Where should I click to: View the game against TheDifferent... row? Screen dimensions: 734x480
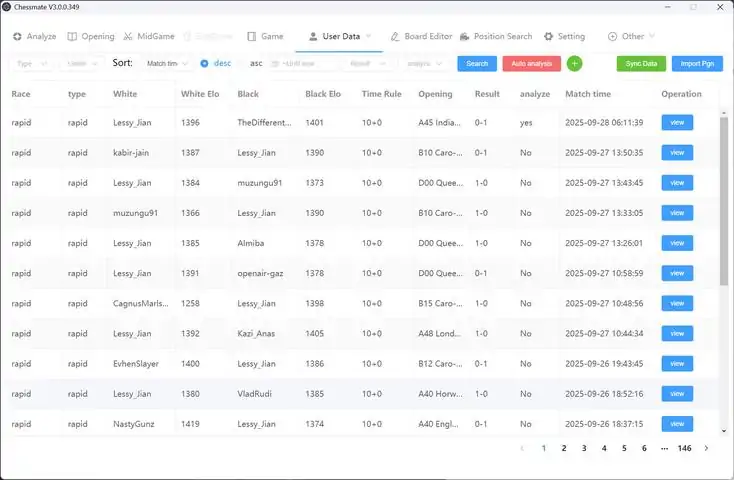point(677,123)
